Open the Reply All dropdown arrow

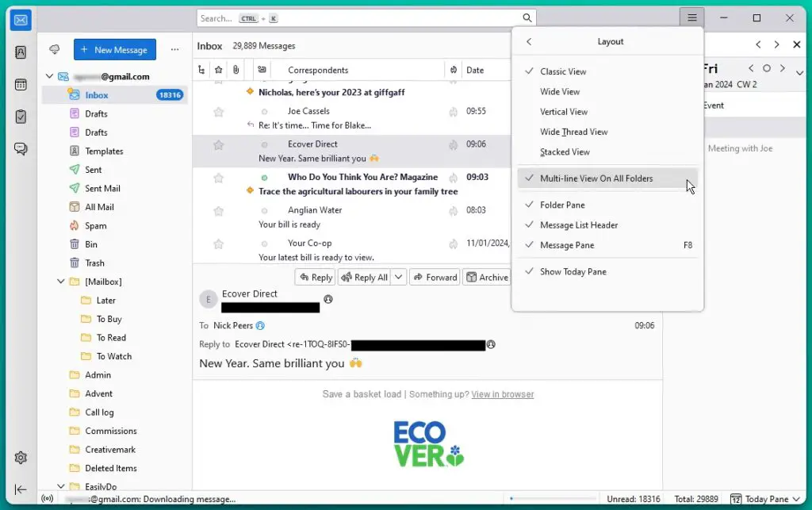398,277
